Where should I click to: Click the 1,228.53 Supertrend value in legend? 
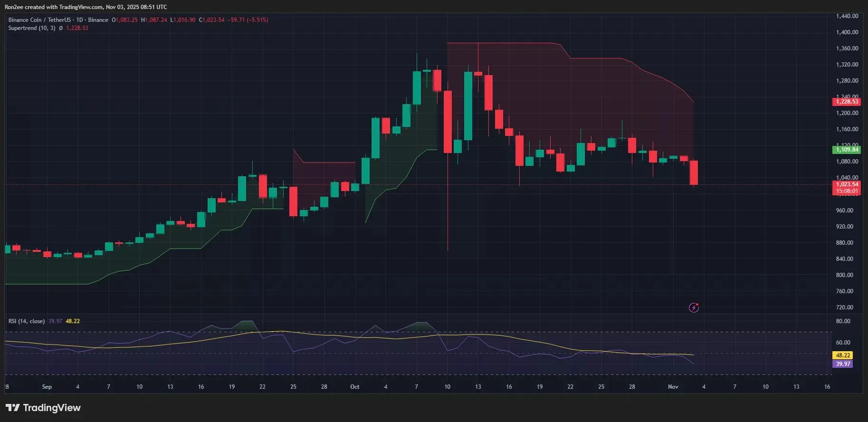coord(77,28)
